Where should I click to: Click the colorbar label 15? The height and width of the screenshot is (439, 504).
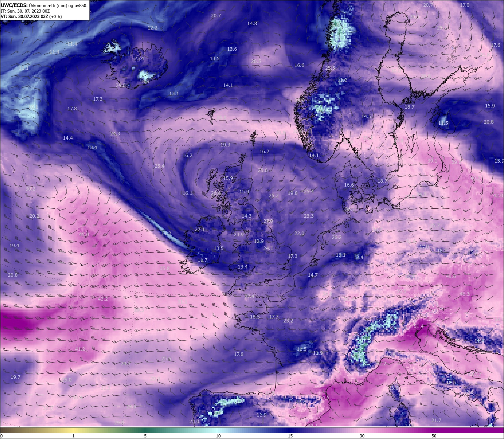(x=290, y=436)
